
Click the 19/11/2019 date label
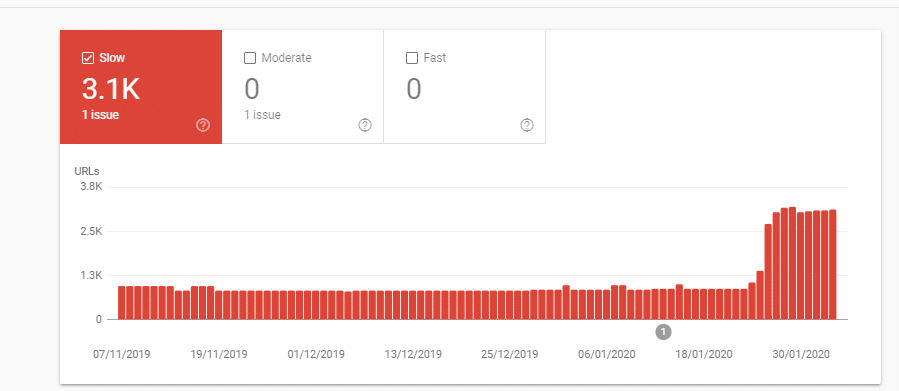(x=219, y=354)
